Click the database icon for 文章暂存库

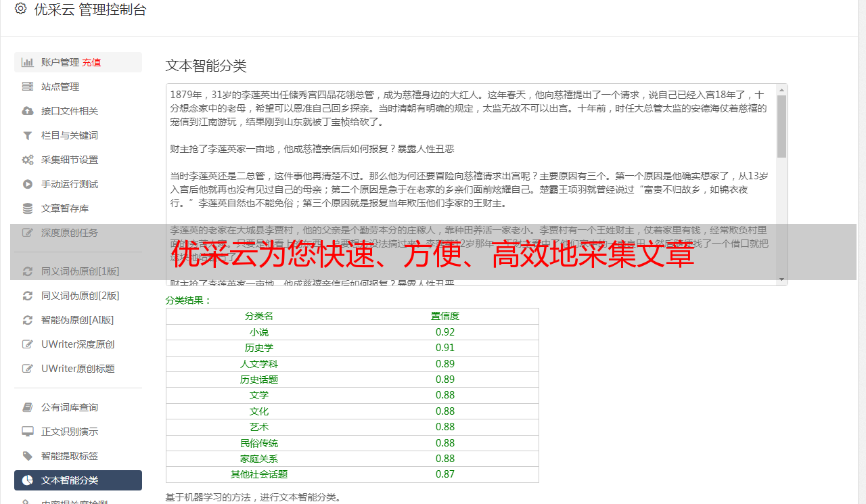pos(28,208)
